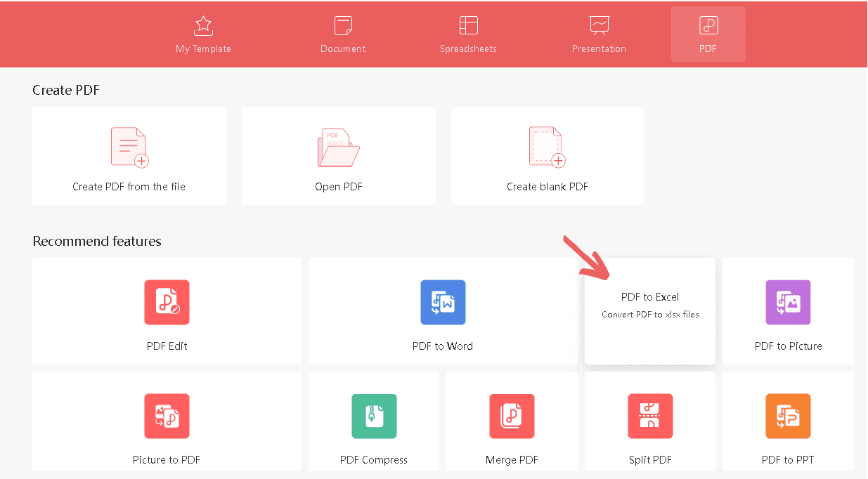This screenshot has height=479, width=868.
Task: Click the Split PDF icon
Action: point(650,416)
